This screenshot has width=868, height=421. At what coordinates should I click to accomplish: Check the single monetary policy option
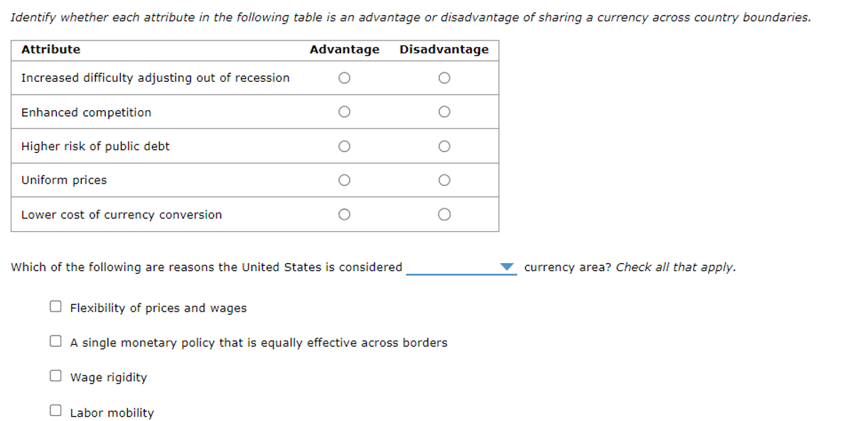(x=55, y=341)
